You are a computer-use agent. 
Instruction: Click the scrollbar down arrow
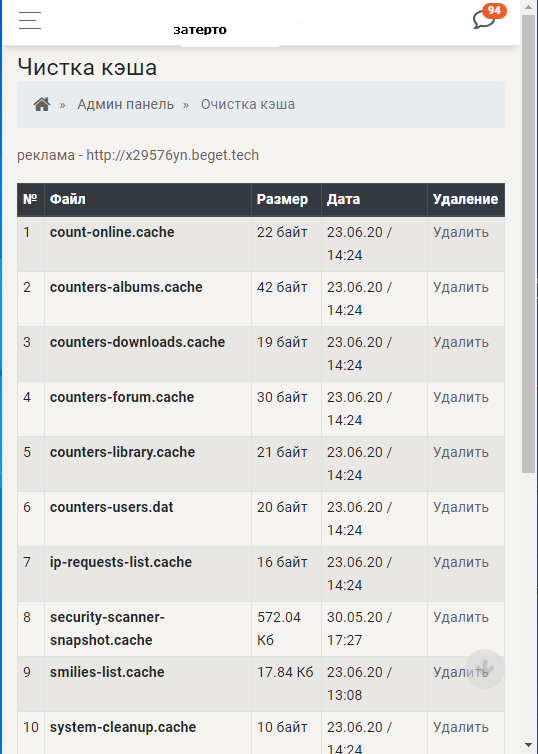529,746
